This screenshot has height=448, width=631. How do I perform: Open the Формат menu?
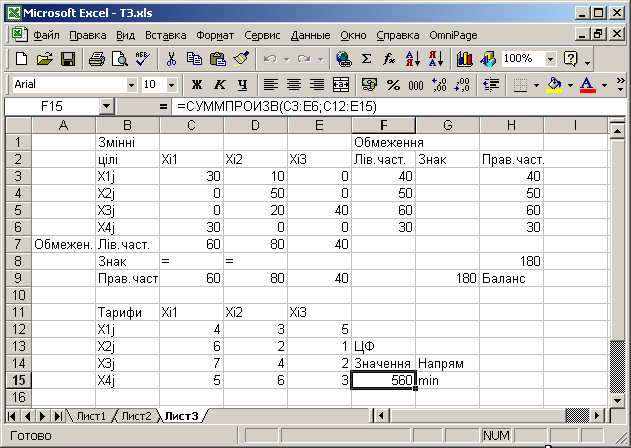[x=215, y=35]
